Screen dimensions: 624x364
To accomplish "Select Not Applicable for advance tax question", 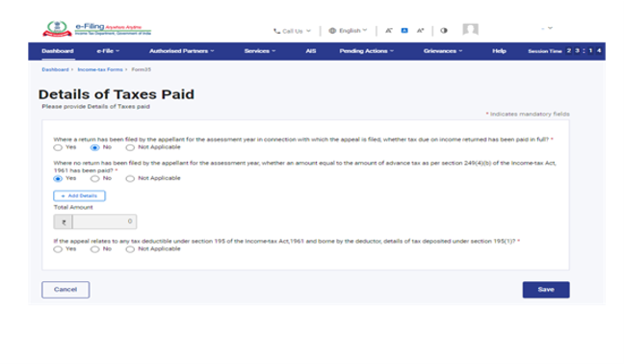I will pos(130,178).
